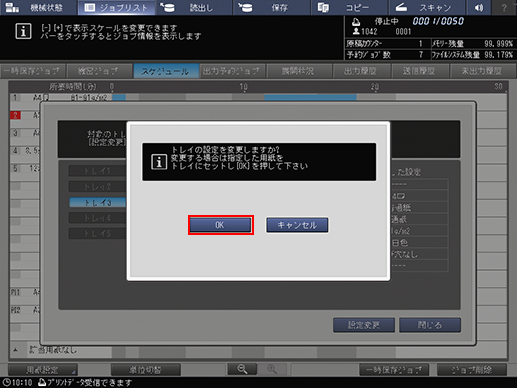Click the bottom 一時保存ジョブ button
The image size is (517, 388).
tap(394, 370)
